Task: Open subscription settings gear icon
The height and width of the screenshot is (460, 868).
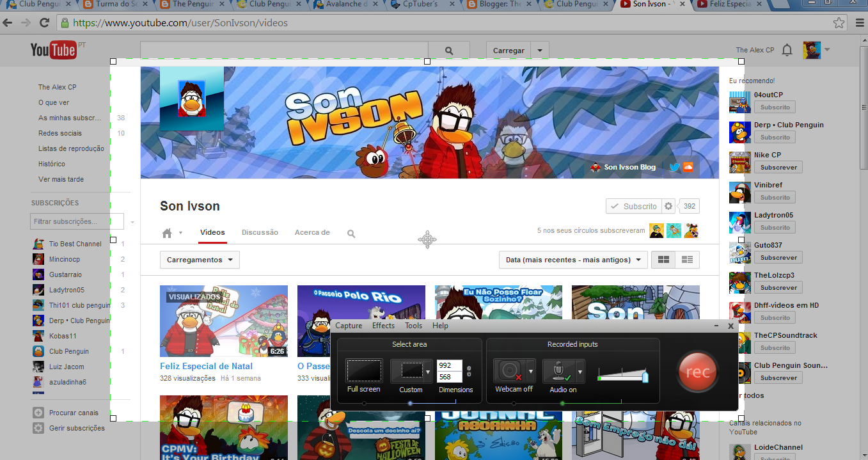Action: [668, 206]
